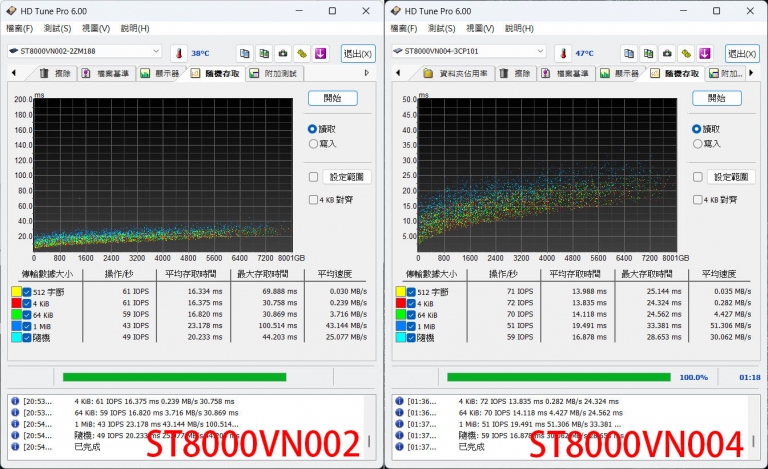Uncheck 4 KiB checkbox in ST8000VN002 window
The image size is (768, 469).
(x=27, y=303)
